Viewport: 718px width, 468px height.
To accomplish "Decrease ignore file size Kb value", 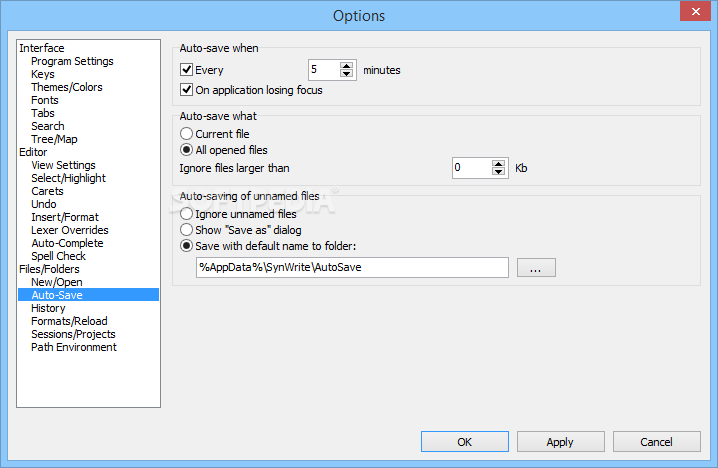I will (x=498, y=172).
